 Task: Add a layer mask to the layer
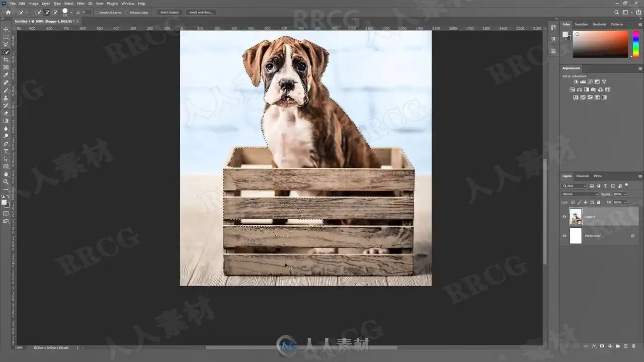602,346
